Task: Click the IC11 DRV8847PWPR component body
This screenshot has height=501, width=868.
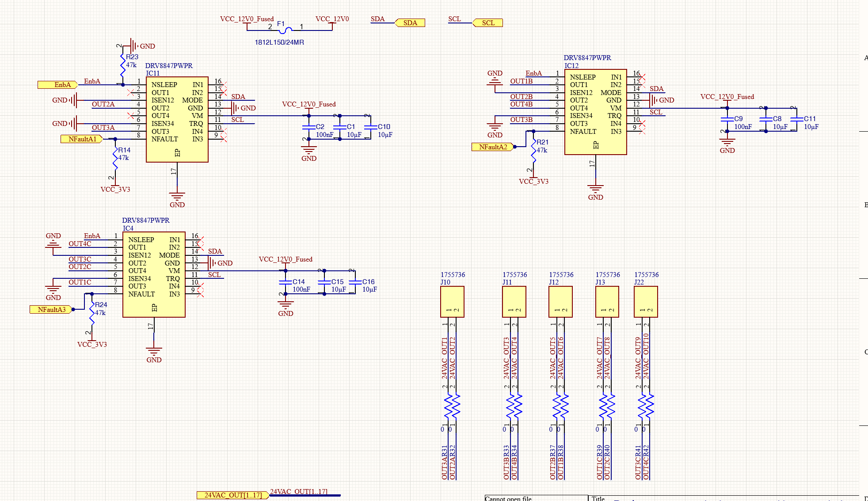Action: pyautogui.click(x=177, y=118)
